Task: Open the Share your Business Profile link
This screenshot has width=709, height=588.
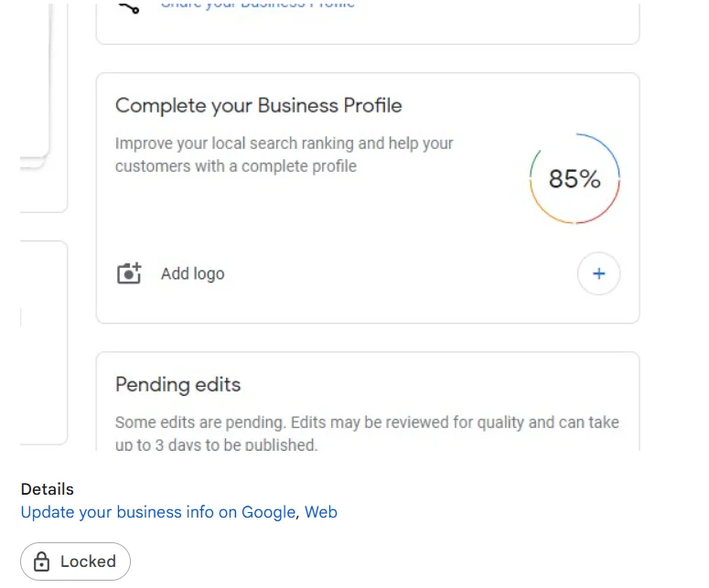Action: tap(257, 5)
